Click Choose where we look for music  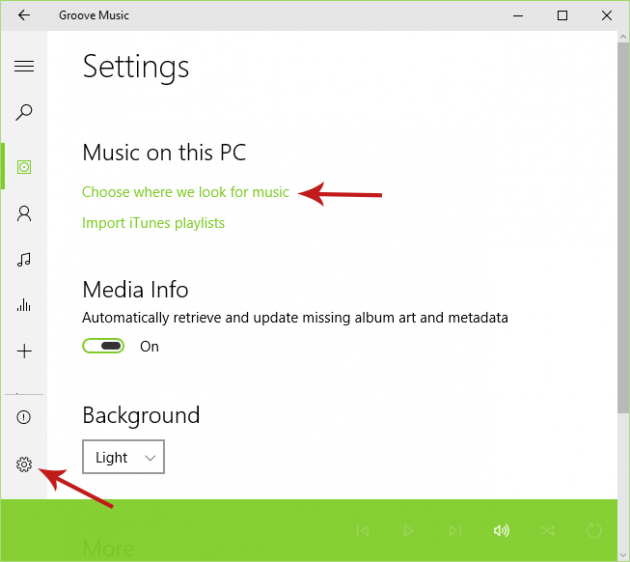[x=185, y=192]
